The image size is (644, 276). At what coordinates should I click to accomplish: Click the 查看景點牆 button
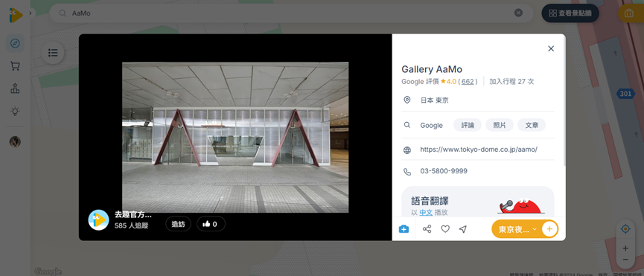[570, 13]
